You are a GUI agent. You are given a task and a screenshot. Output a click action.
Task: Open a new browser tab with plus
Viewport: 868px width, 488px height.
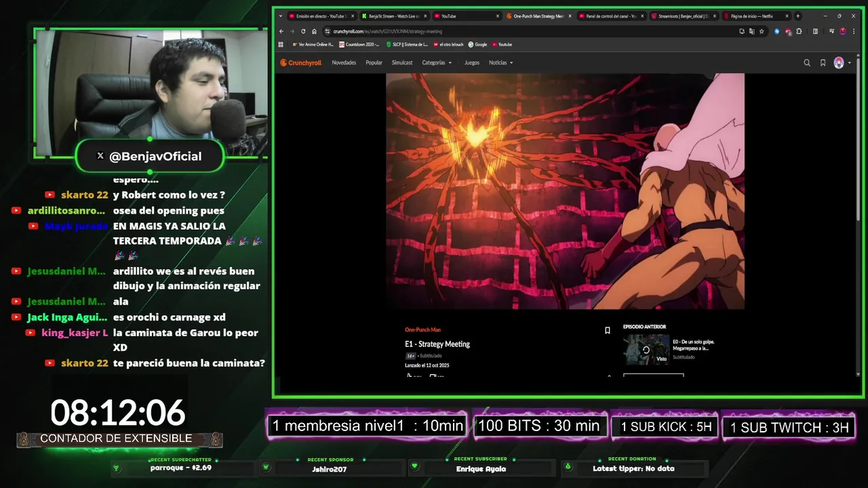point(797,16)
